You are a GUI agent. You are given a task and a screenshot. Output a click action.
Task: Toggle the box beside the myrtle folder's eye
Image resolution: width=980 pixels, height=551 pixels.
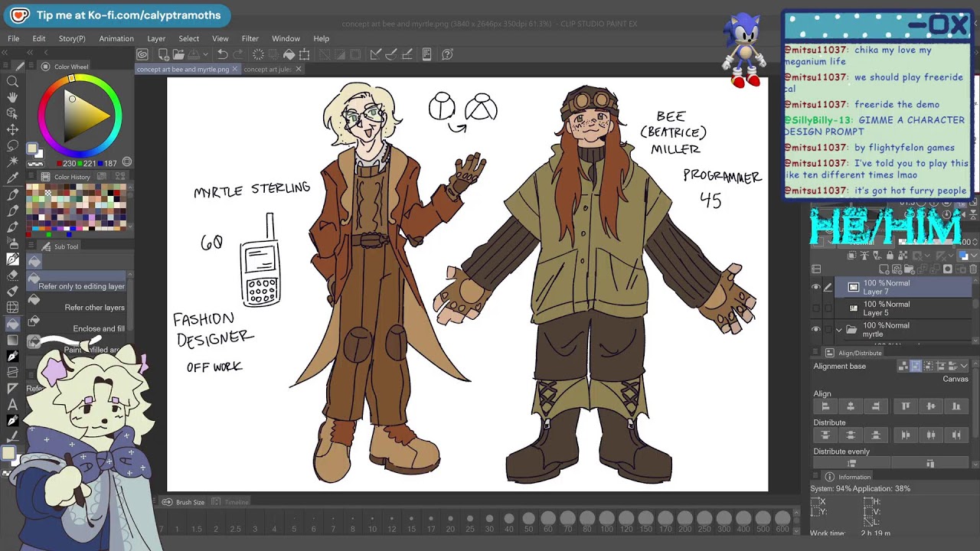click(x=828, y=330)
